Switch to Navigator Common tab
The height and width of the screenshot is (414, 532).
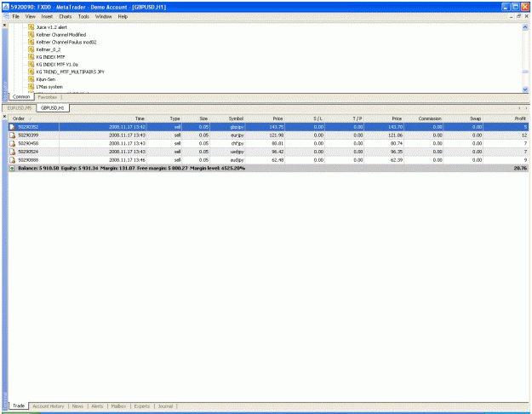pos(21,97)
